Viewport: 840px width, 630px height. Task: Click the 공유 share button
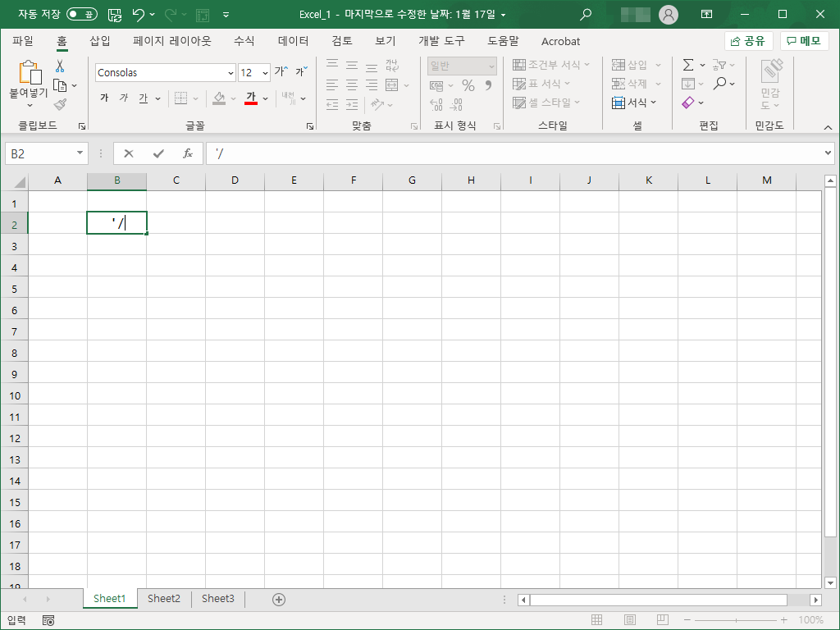pyautogui.click(x=748, y=41)
